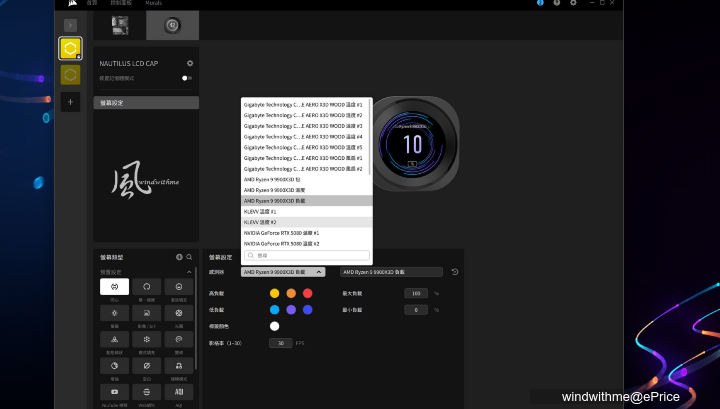Select the single ring screen type
Image resolution: width=720 pixels, height=409 pixels.
click(146, 286)
